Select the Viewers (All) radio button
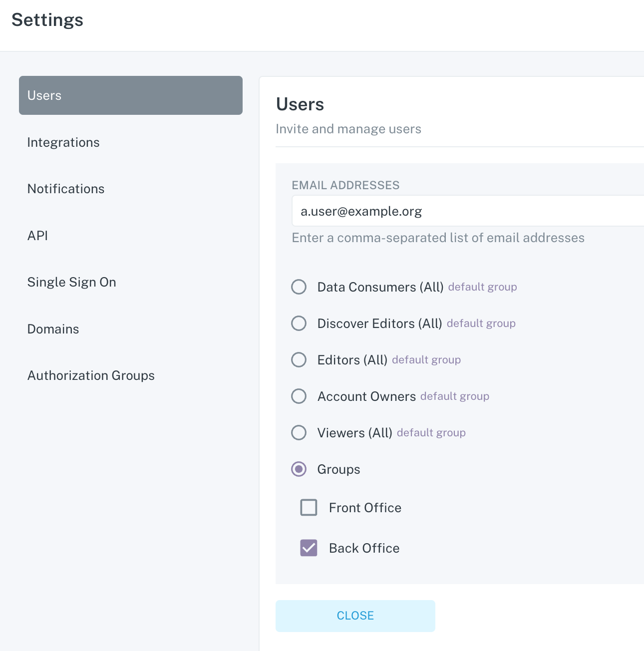Viewport: 644px width, 651px height. [299, 433]
